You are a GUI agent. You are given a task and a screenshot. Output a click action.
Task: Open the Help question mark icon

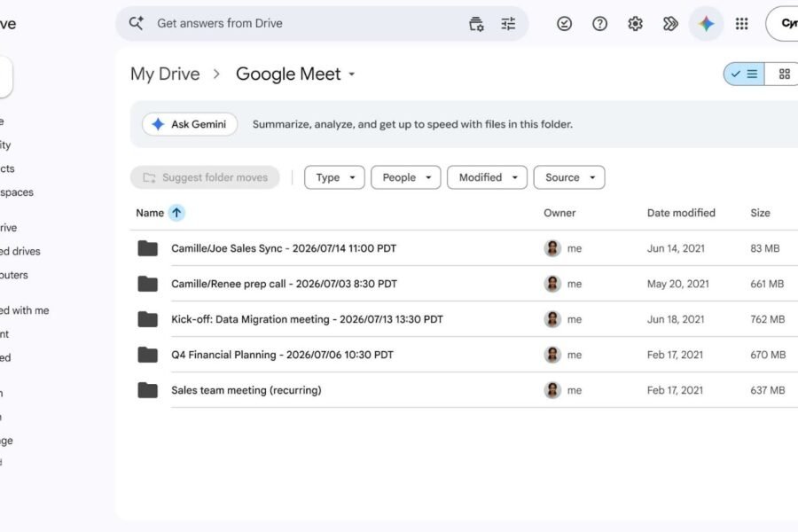tap(599, 23)
